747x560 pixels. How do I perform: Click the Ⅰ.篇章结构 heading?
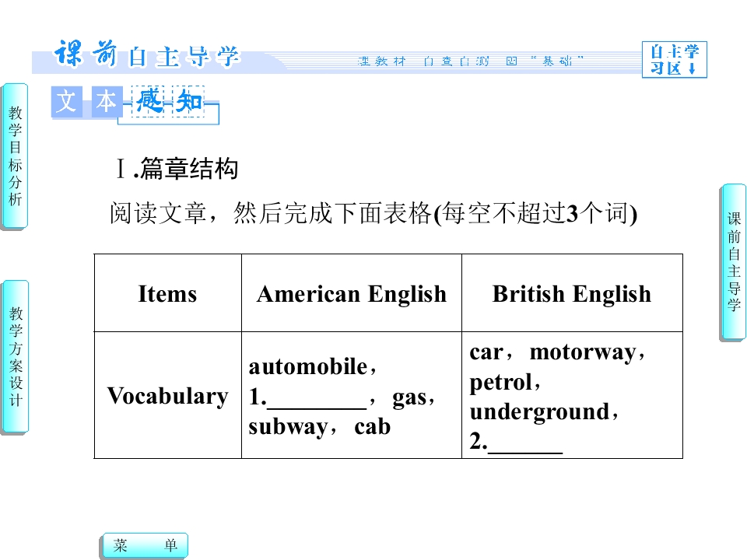click(177, 169)
